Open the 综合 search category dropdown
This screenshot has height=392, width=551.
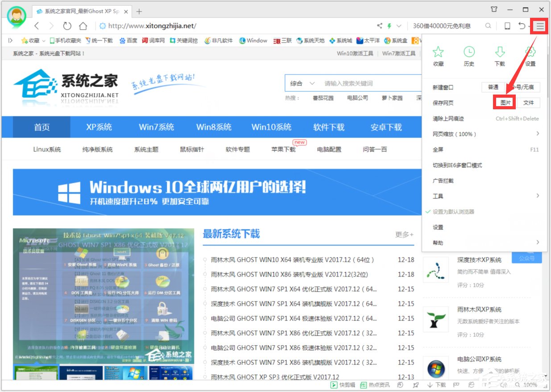(x=302, y=83)
